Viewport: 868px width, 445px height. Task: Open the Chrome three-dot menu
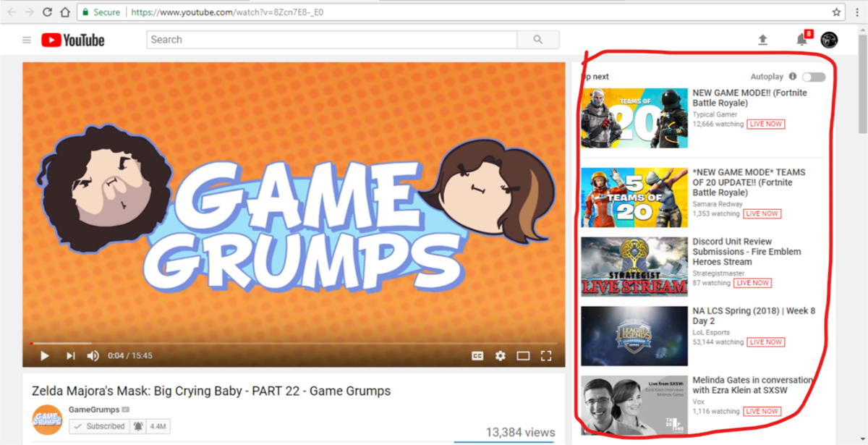[x=857, y=12]
